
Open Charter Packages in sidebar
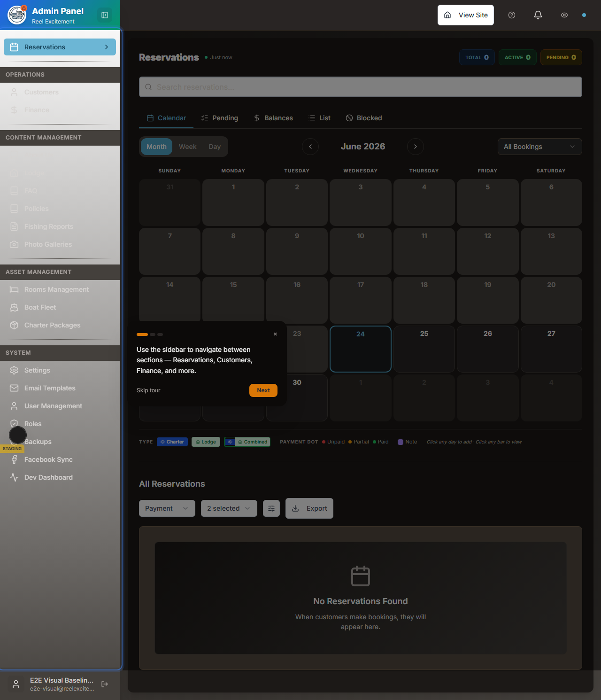coord(60,325)
